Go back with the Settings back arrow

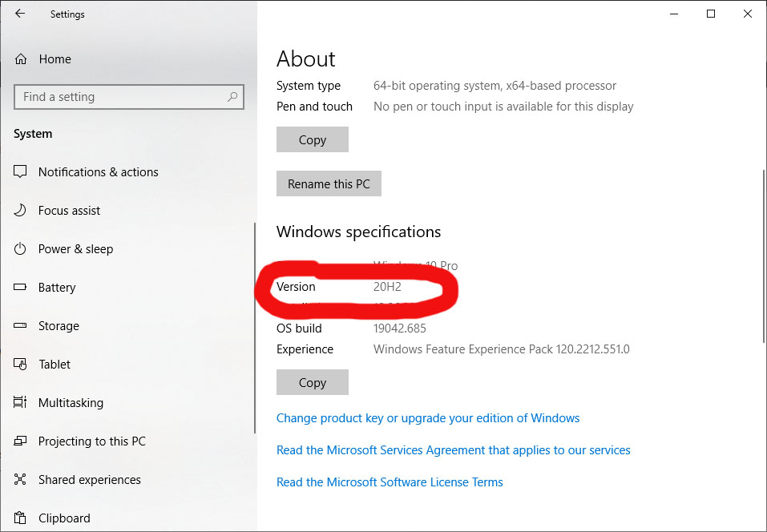coord(19,14)
